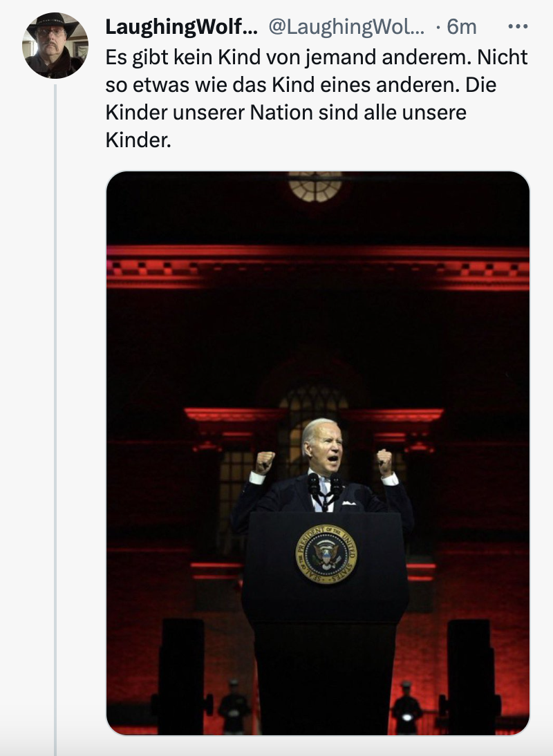Click the speaker's raised fist on the left
The height and width of the screenshot is (756, 553).
pos(265,462)
